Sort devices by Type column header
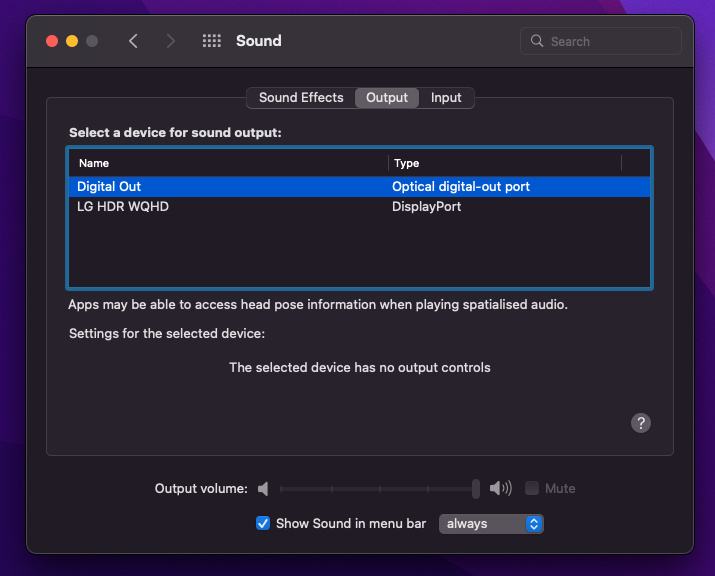 pos(505,163)
